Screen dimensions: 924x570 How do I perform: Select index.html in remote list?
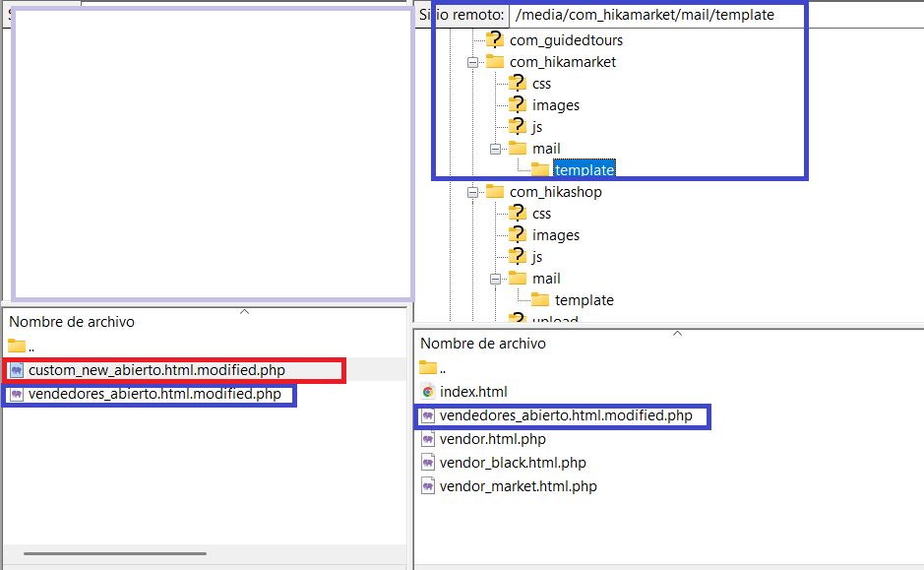[473, 392]
